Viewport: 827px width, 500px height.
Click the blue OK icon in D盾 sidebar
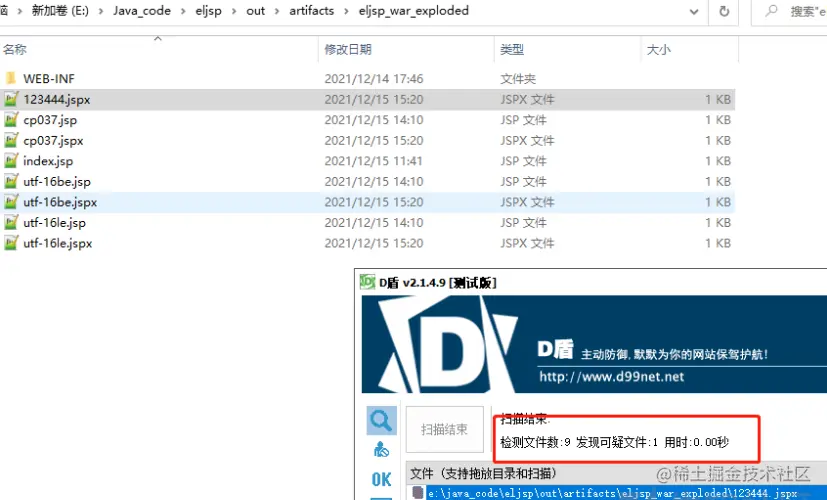(381, 479)
